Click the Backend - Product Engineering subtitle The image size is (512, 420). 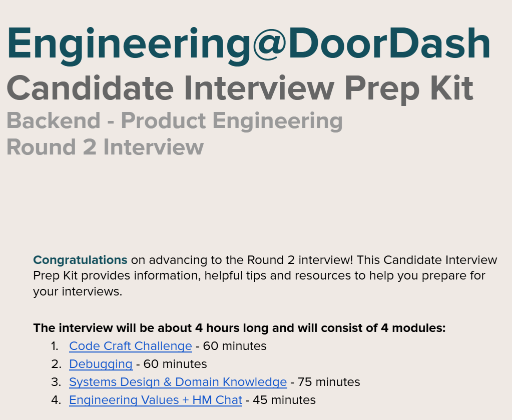tap(175, 121)
